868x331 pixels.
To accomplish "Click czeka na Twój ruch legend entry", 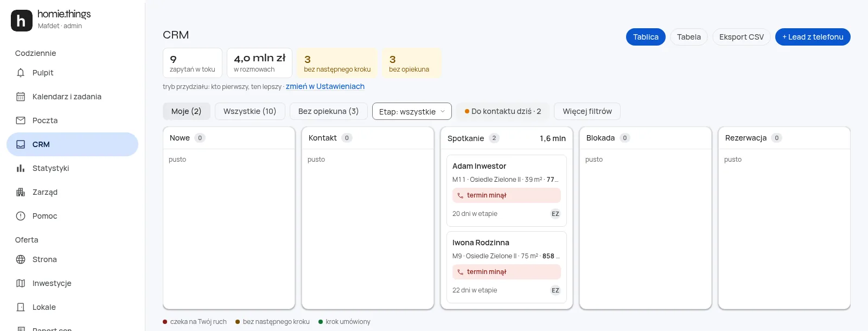I will click(195, 322).
